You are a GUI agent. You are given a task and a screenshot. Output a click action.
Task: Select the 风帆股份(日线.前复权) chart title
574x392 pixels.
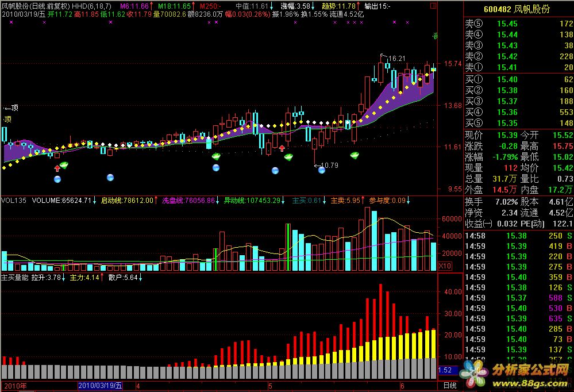point(35,6)
